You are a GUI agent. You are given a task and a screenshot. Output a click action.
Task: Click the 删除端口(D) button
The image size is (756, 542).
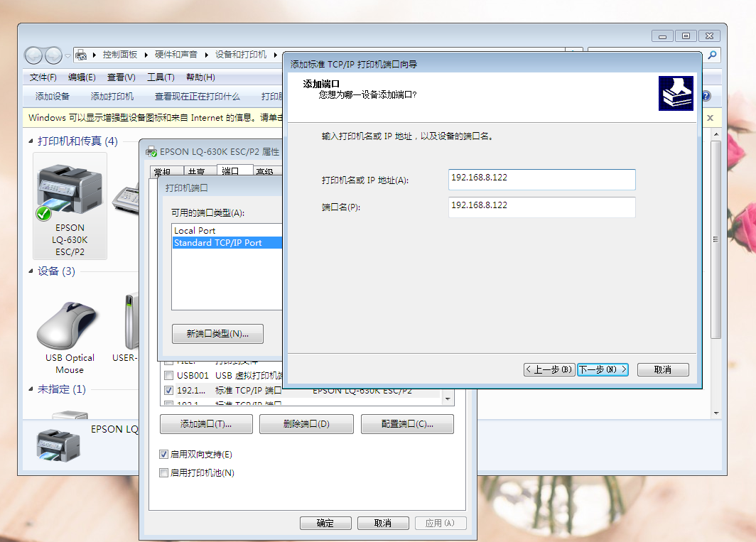[x=306, y=424]
